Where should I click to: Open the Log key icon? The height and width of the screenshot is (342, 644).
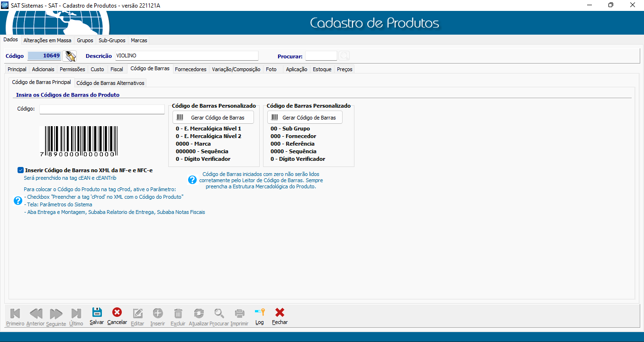click(x=259, y=313)
